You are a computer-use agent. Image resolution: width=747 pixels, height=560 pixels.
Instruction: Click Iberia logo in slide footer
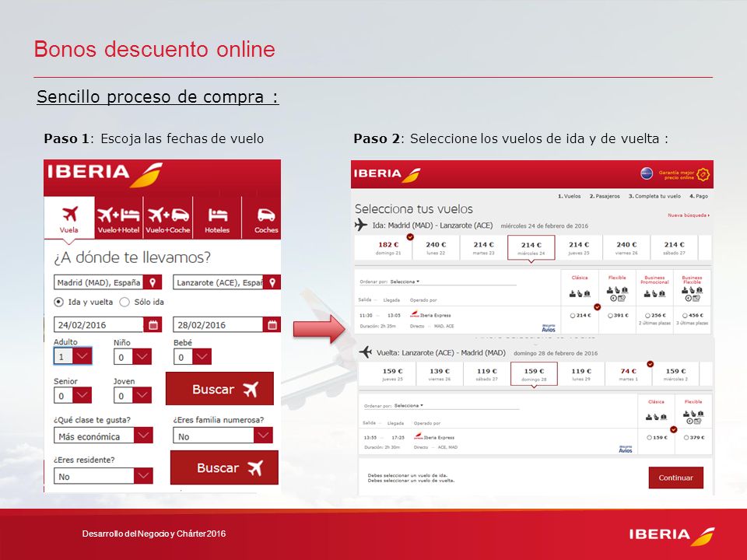(672, 535)
